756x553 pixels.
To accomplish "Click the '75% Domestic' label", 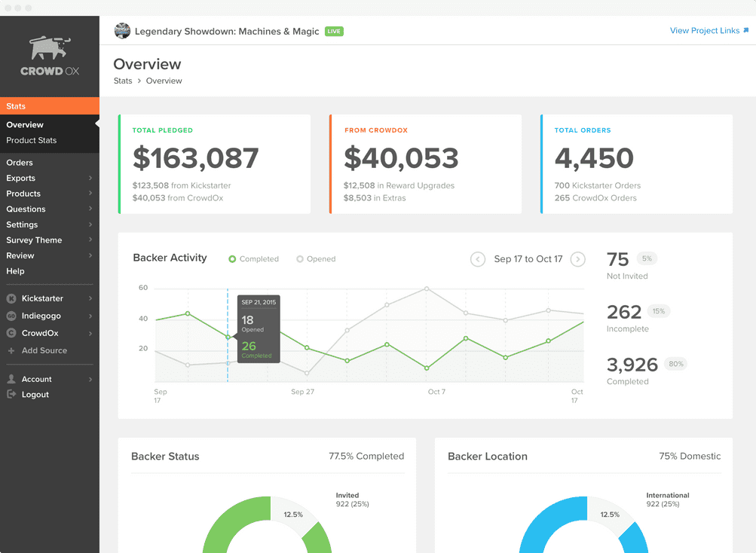I will (x=690, y=456).
